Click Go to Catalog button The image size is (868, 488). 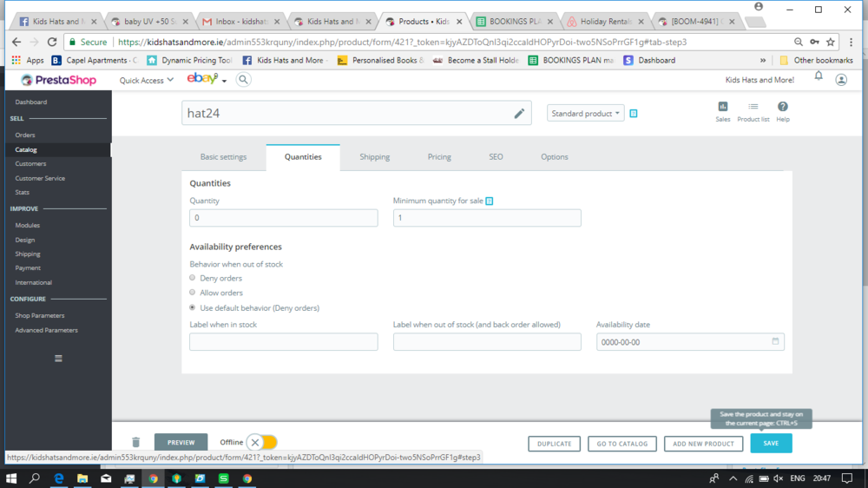click(622, 444)
